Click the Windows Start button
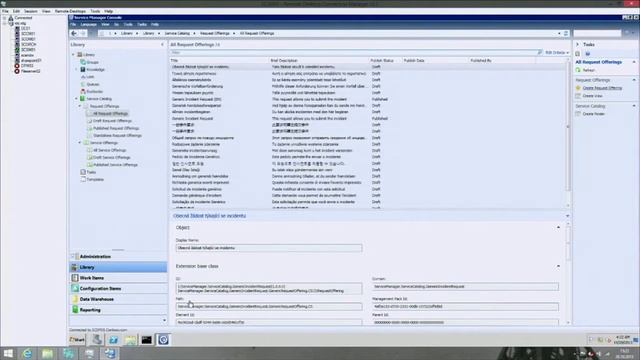Image resolution: width=640 pixels, height=360 pixels. click(x=8, y=353)
